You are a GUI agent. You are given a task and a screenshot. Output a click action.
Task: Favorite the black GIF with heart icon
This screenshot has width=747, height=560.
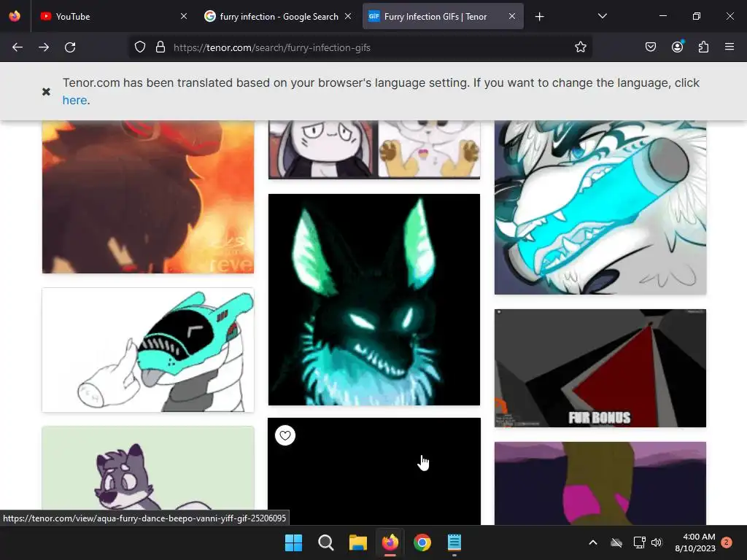click(x=285, y=435)
